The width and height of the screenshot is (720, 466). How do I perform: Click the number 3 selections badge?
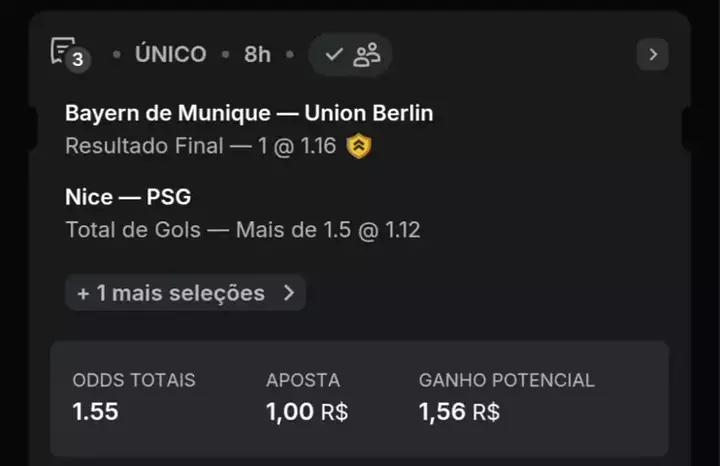click(78, 60)
